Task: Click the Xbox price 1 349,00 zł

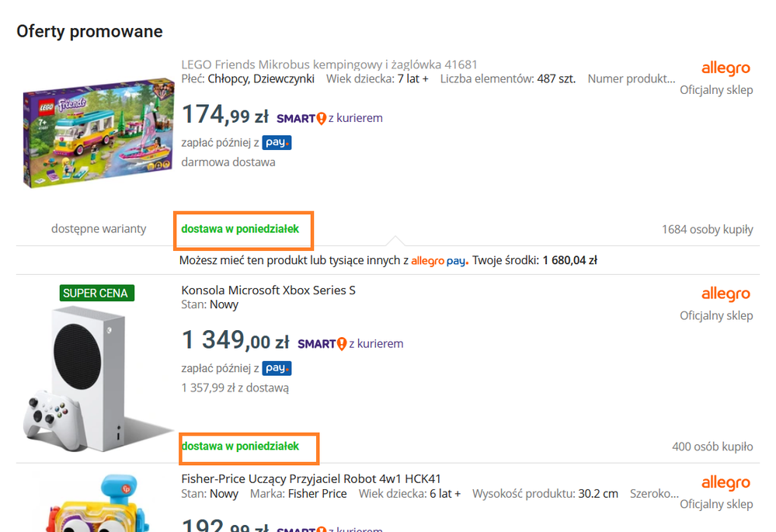Action: (x=235, y=341)
